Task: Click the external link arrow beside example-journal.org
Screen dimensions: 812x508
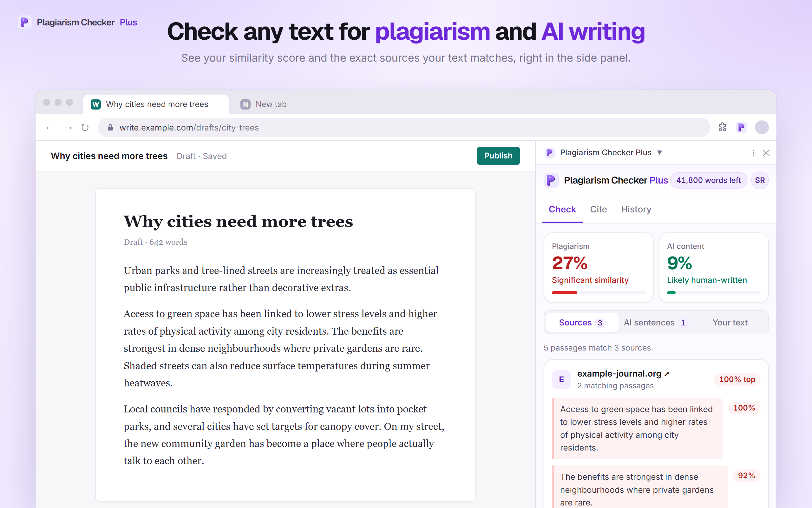Action: 667,374
